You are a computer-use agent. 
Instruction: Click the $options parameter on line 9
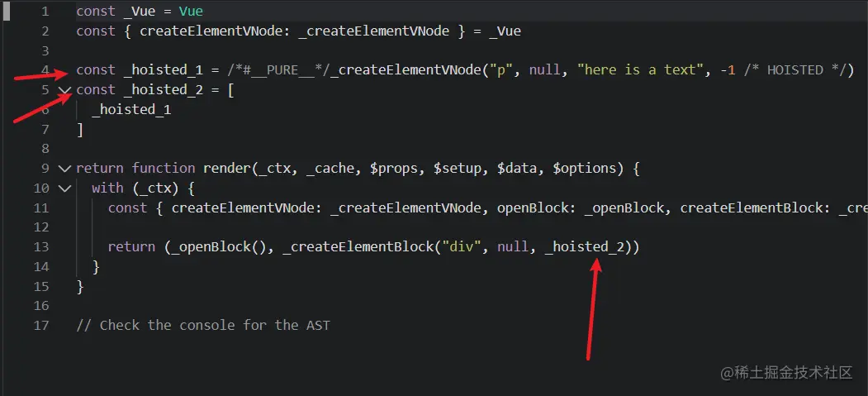585,169
